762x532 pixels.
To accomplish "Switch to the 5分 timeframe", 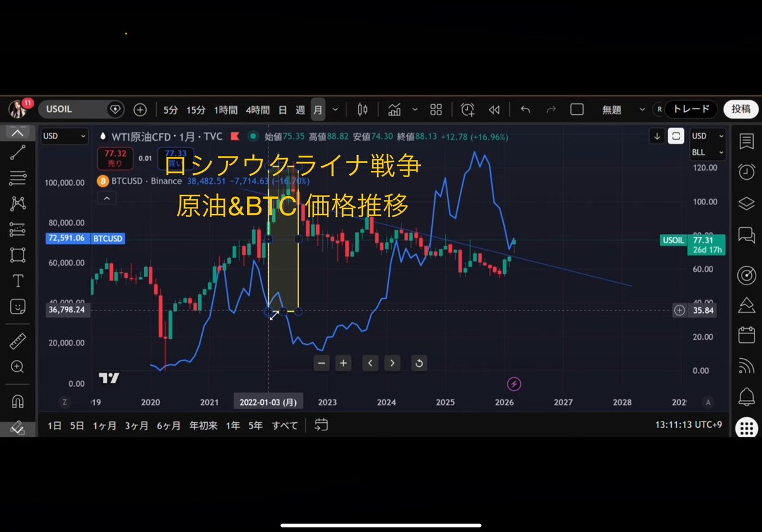I will 171,109.
